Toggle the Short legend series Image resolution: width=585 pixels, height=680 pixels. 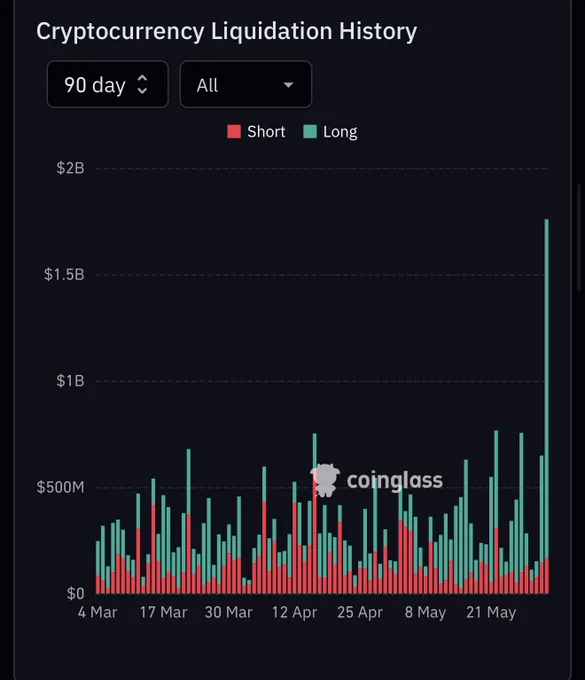tap(256, 131)
